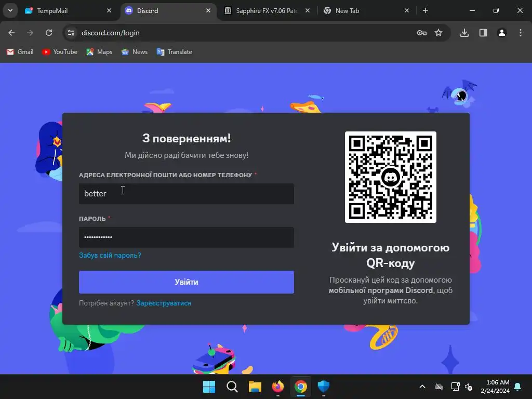Click the Забув свій пароль? link
This screenshot has width=532, height=399.
tap(110, 255)
